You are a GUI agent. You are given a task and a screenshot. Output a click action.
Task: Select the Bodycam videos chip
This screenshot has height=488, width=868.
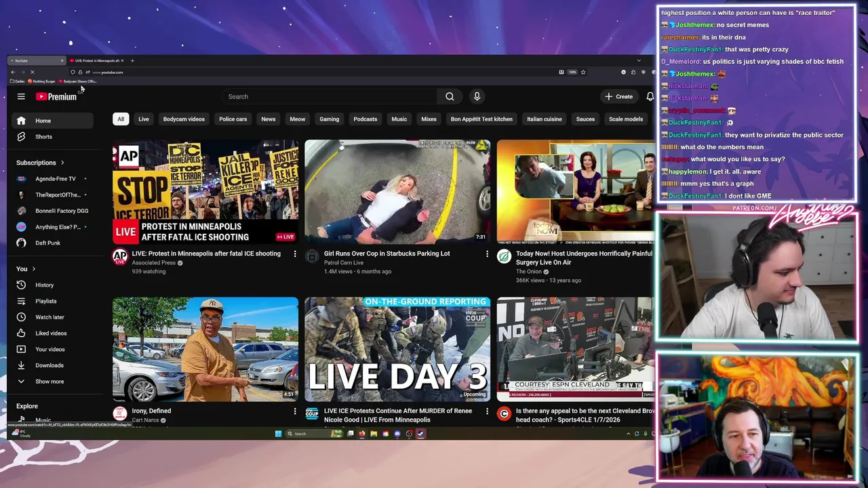click(x=184, y=119)
